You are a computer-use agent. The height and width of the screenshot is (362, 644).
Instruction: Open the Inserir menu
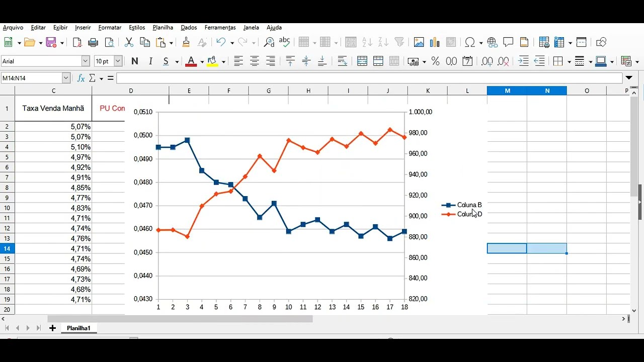(x=83, y=28)
